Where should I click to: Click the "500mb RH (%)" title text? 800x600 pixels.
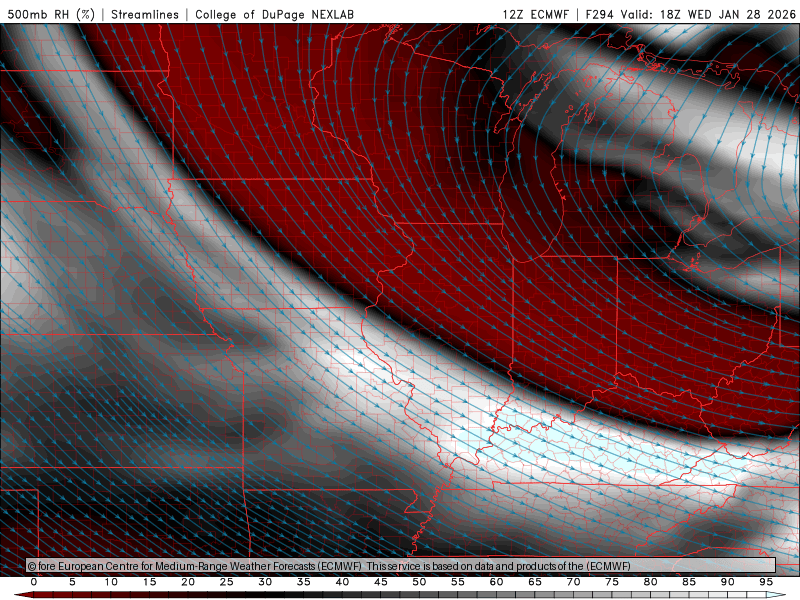pos(51,14)
